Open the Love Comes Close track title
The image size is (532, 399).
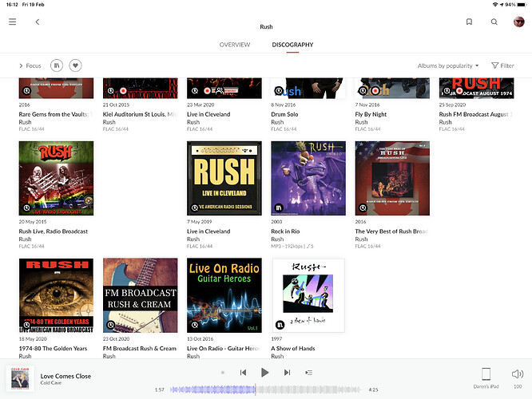click(x=66, y=376)
